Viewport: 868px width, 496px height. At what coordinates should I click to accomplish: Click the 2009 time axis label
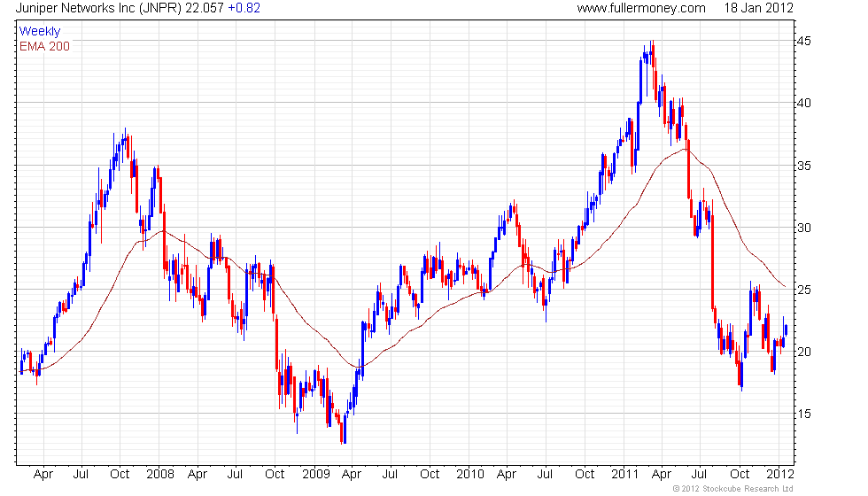(x=316, y=475)
